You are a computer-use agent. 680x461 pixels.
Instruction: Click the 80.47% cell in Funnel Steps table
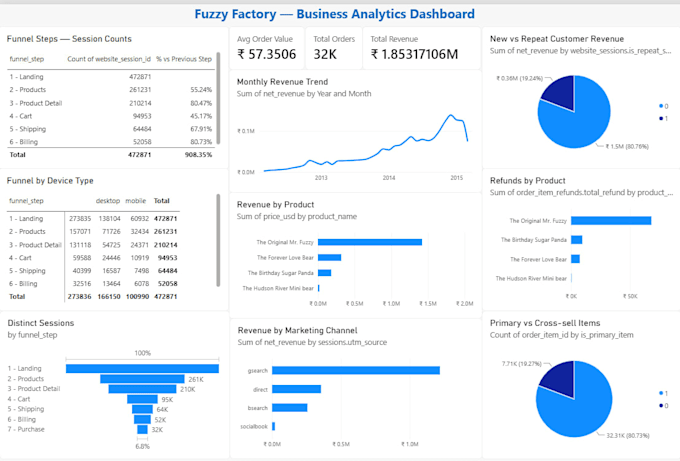(201, 103)
